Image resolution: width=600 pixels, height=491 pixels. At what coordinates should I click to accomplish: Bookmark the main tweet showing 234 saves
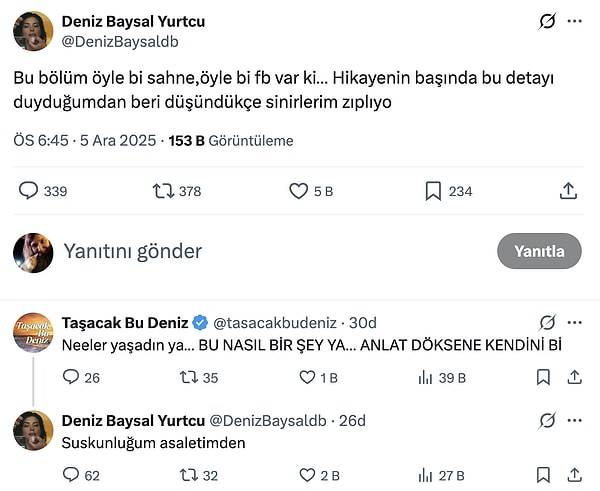(x=433, y=190)
